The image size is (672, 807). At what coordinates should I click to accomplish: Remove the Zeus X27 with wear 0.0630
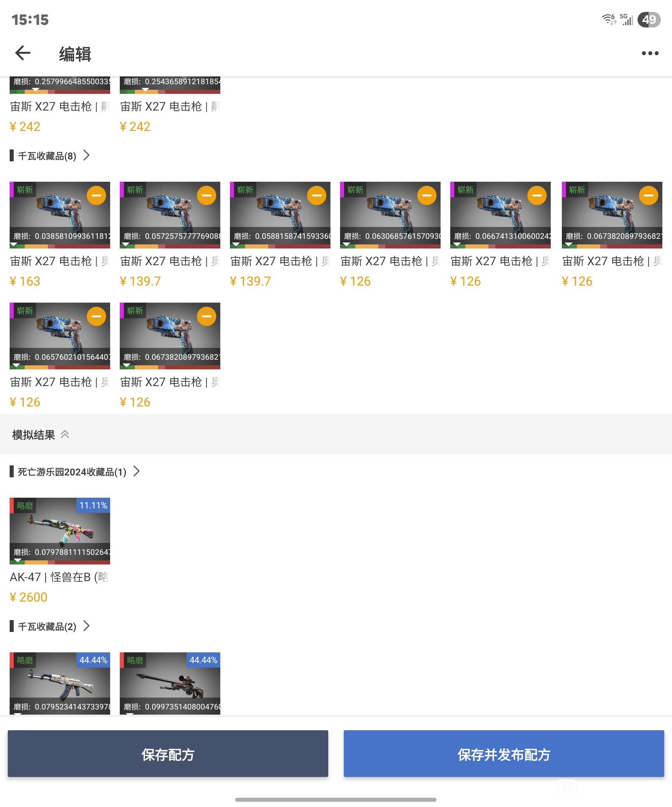coord(427,195)
